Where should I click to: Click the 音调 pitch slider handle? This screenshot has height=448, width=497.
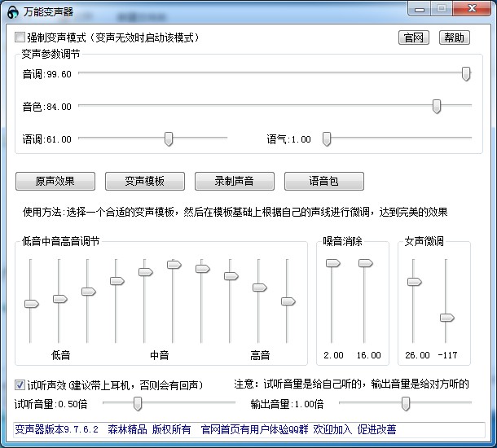466,74
